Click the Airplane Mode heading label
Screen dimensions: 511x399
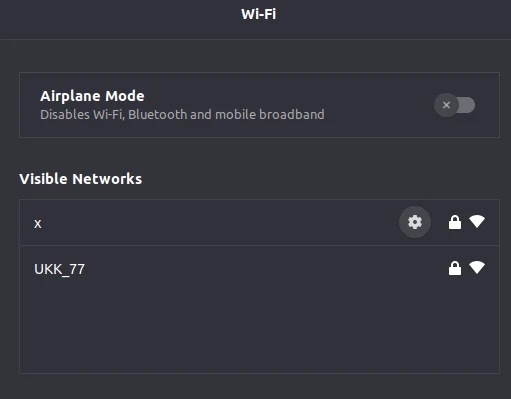click(x=92, y=96)
